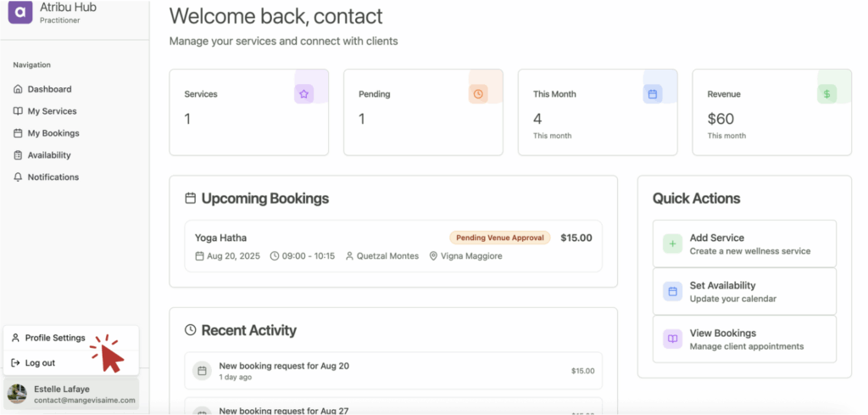Select Availability in the navigation
868x415 pixels.
click(x=48, y=155)
